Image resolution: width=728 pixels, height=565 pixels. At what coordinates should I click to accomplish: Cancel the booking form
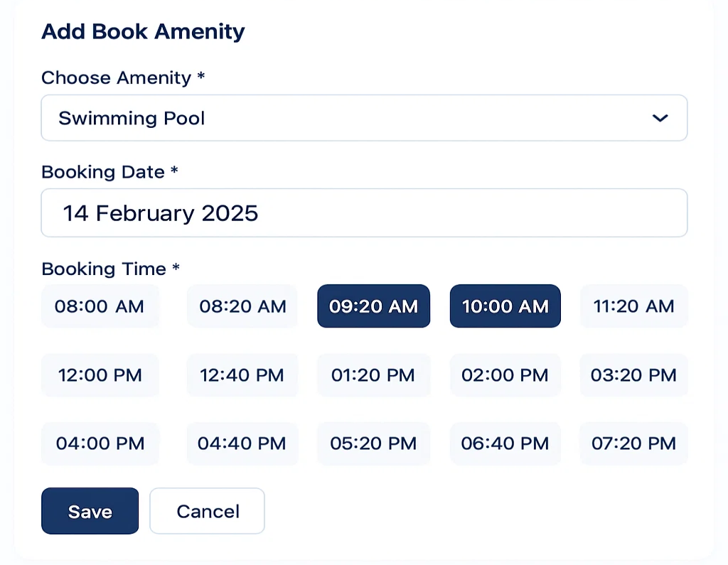click(x=207, y=510)
